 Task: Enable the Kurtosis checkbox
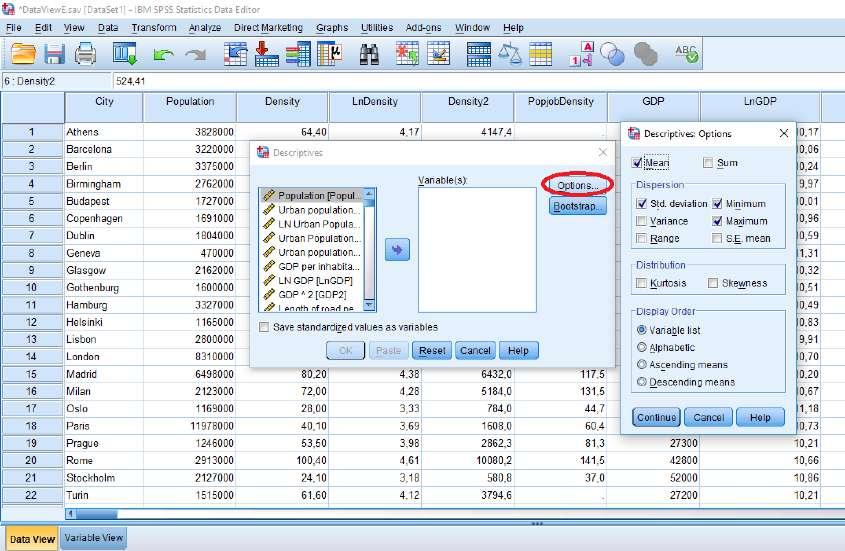tap(641, 283)
